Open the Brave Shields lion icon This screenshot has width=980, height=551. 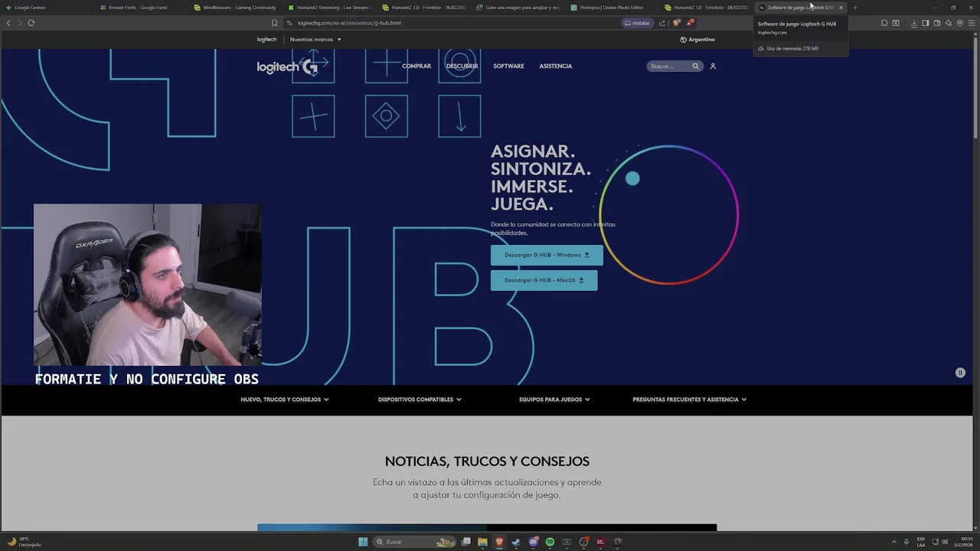pyautogui.click(x=676, y=23)
